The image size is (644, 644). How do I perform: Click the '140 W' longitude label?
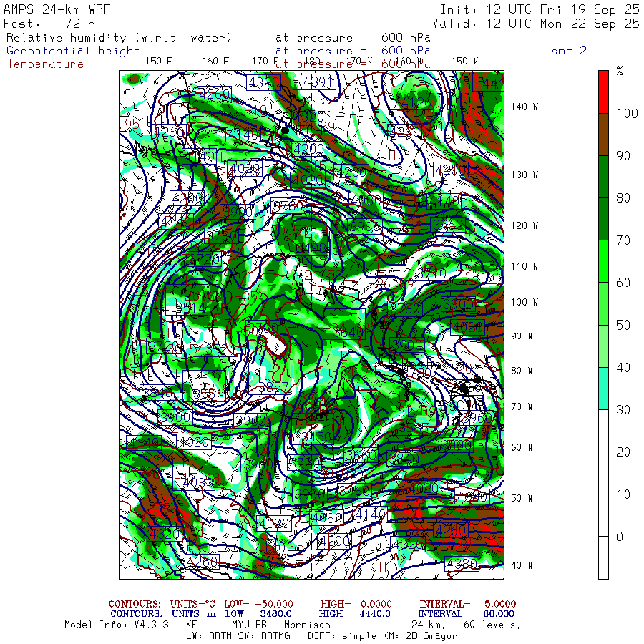click(x=524, y=107)
